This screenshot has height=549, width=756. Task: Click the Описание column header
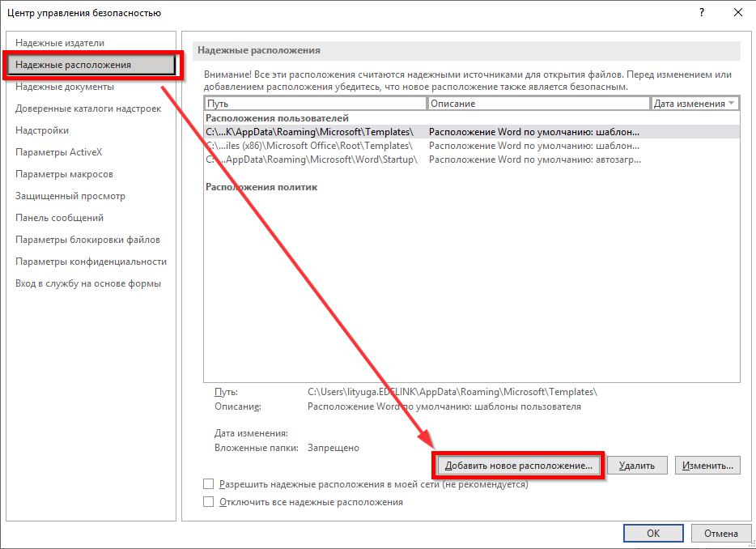point(538,104)
